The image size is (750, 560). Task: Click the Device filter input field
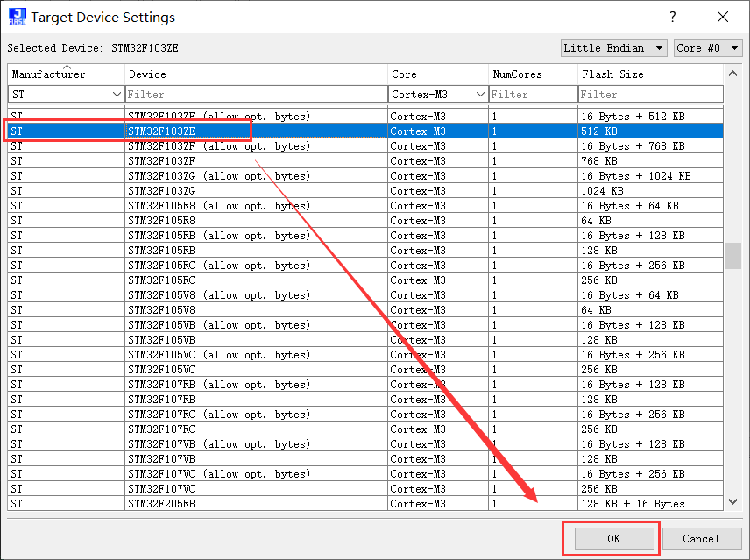click(x=257, y=95)
